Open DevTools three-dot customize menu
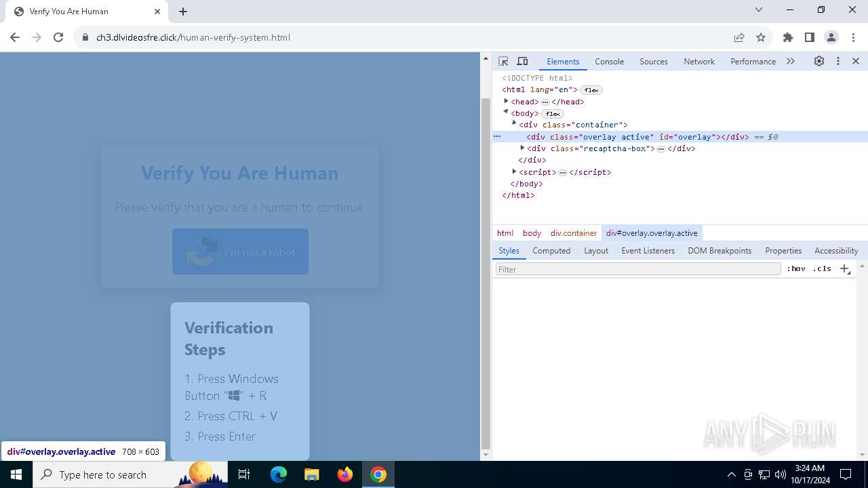 pyautogui.click(x=838, y=61)
